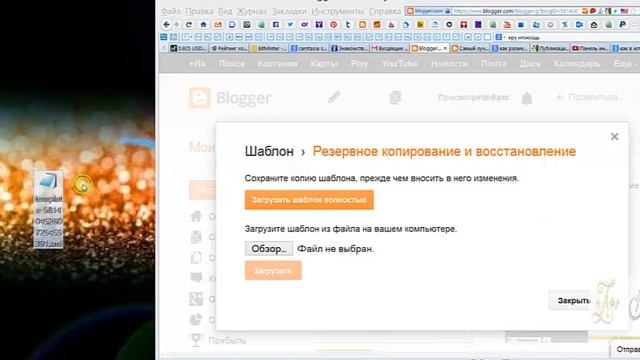Image resolution: width=640 pixels, height=360 pixels.
Task: Click the Google+ icon in Blogger sidebar
Action: pos(196,299)
